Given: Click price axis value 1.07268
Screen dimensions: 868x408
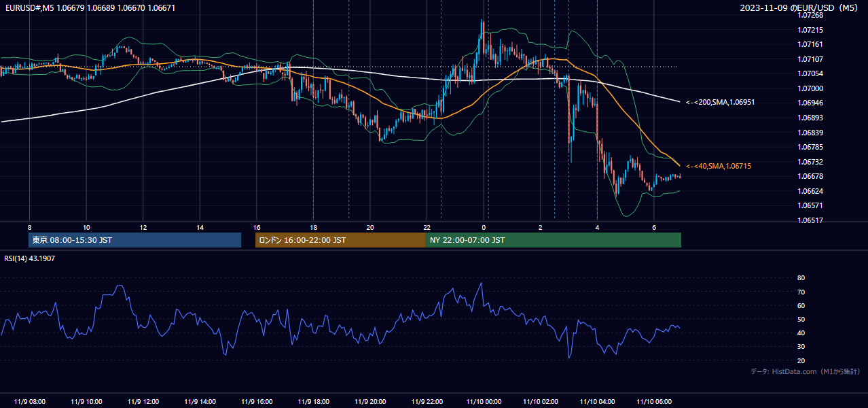Looking at the screenshot, I should 811,16.
